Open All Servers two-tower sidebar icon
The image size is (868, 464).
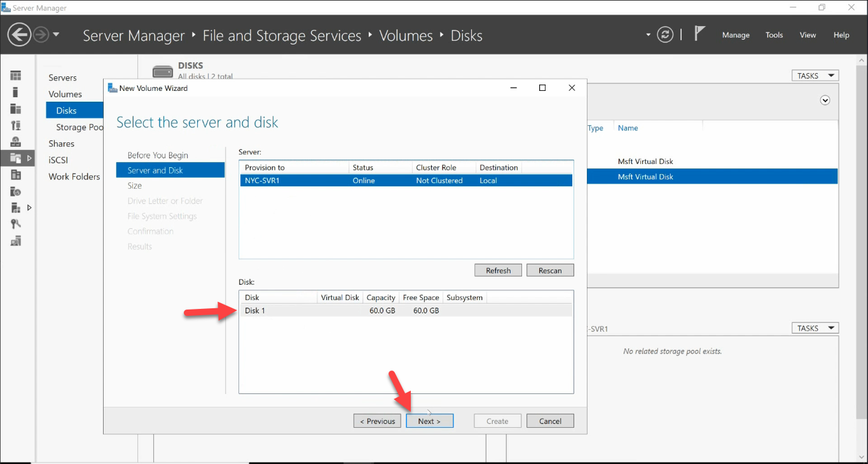pos(16,109)
